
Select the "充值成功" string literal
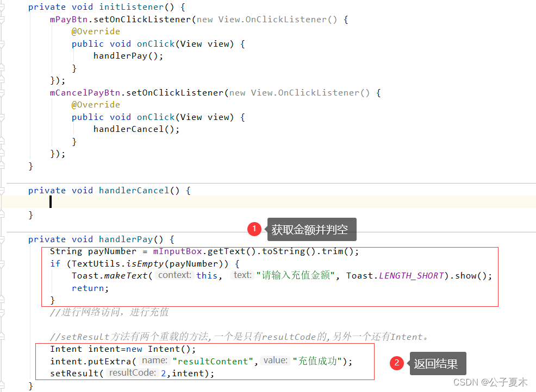click(318, 361)
